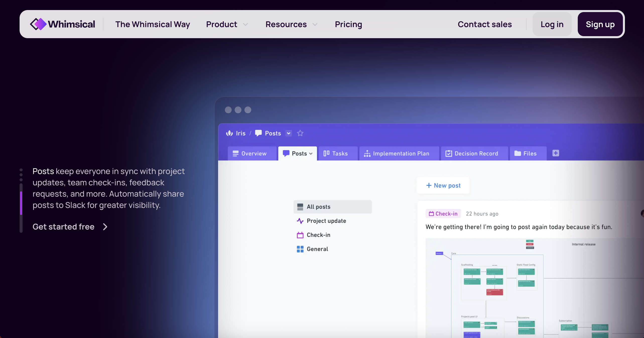The height and width of the screenshot is (338, 644).
Task: Click the Posts breadcrumb chat icon
Action: [x=258, y=133]
